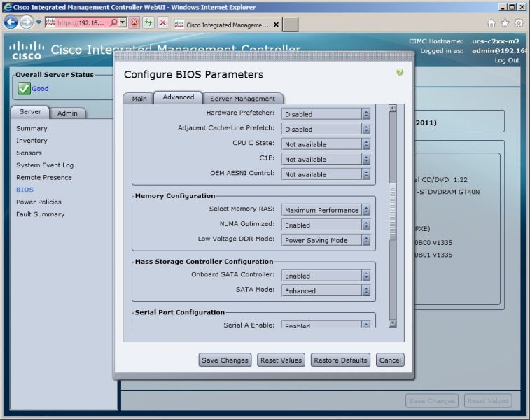The image size is (530, 420).
Task: Click the dialog scrollbar up arrow
Action: 393,108
